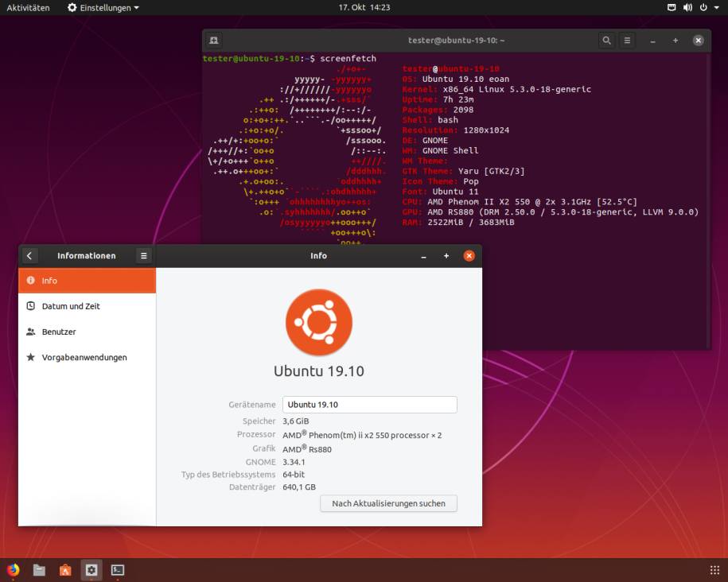Image resolution: width=728 pixels, height=582 pixels.
Task: Click the Gerätename text field
Action: [x=369, y=405]
